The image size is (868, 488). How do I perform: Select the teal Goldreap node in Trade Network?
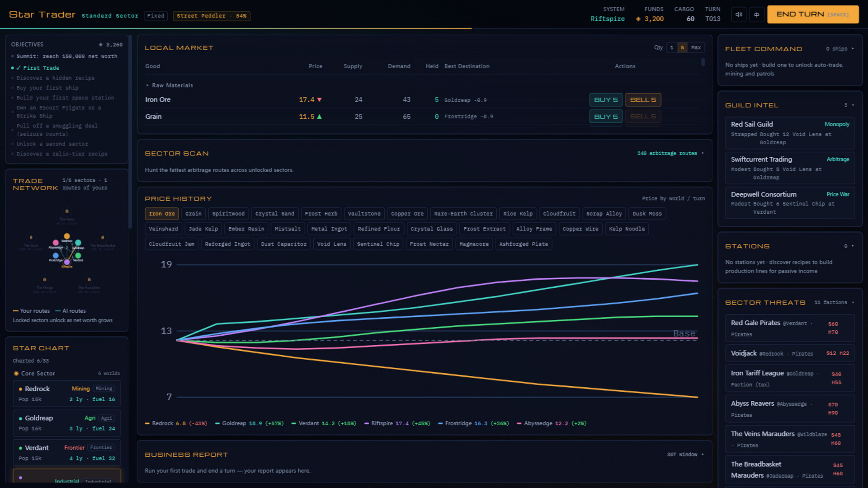78,243
